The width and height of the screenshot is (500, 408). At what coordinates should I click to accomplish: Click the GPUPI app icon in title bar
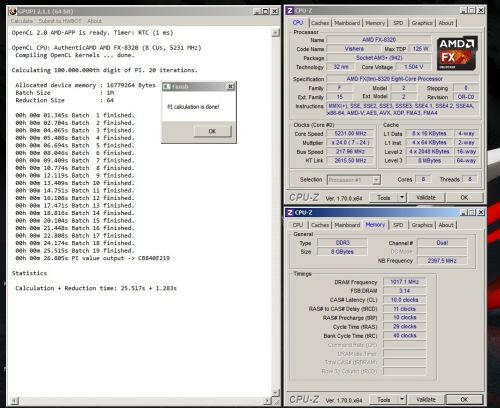[x=13, y=12]
